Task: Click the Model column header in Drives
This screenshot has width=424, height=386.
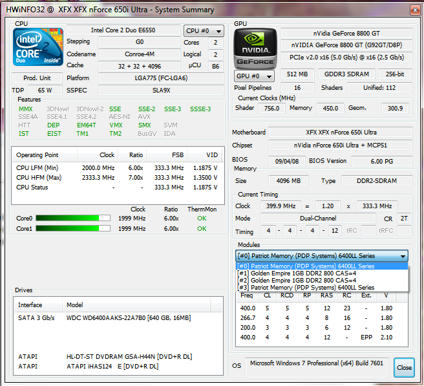Action: coord(136,305)
